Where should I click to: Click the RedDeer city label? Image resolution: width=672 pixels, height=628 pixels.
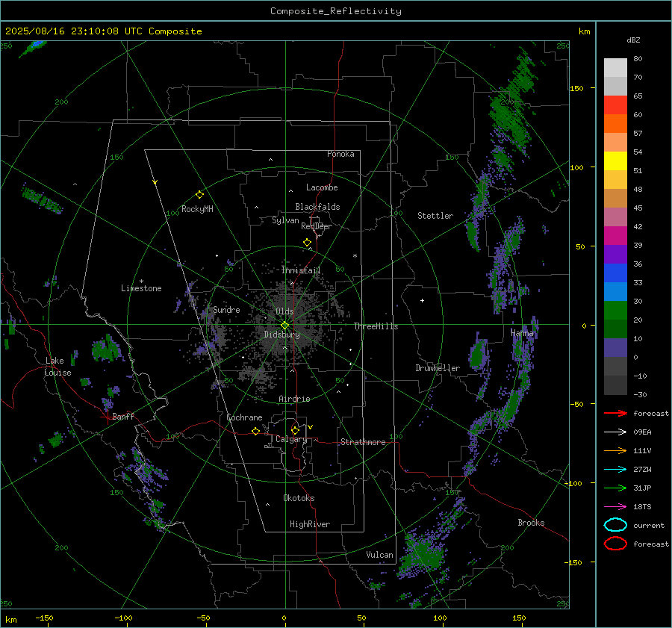pyautogui.click(x=317, y=226)
